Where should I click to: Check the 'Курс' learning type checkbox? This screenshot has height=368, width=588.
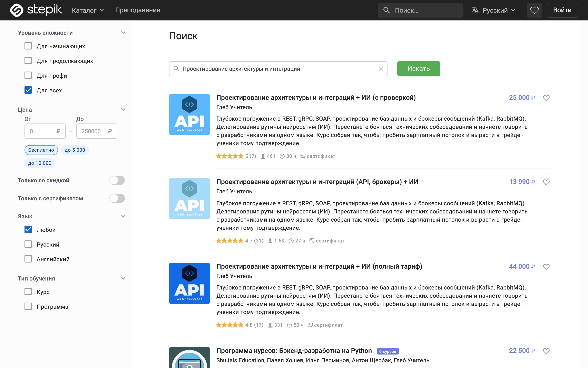click(x=28, y=292)
